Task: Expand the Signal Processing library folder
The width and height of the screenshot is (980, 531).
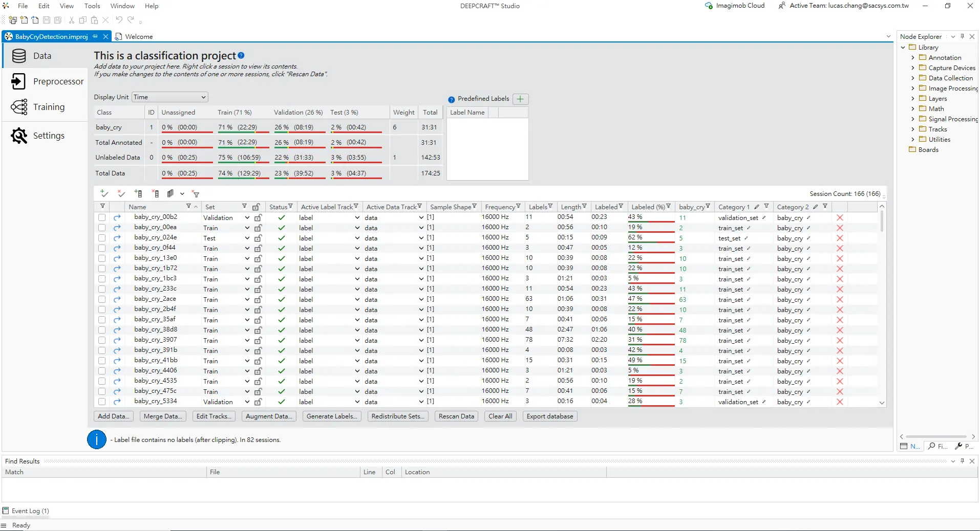Action: [912, 119]
